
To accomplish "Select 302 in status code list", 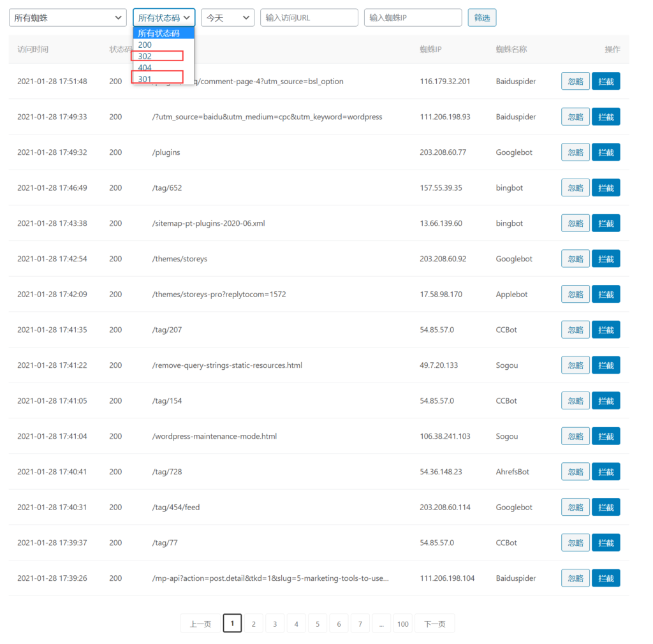I will coord(157,56).
